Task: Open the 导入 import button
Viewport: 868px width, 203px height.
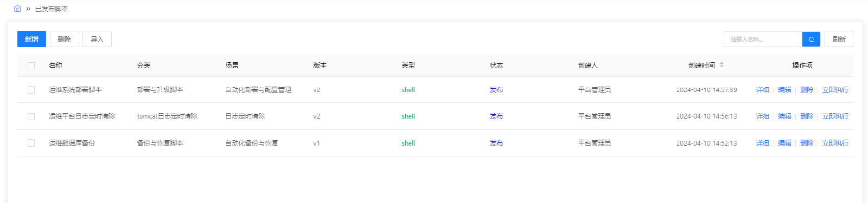Action: 97,39
